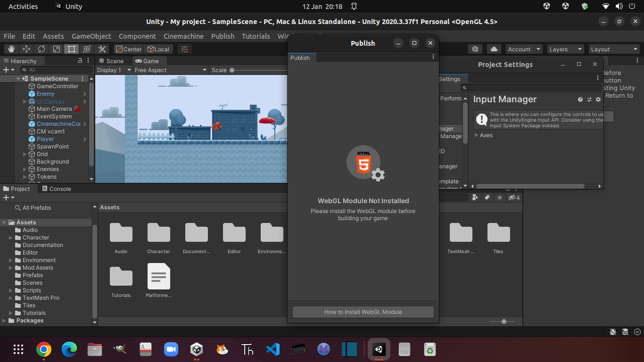Expand the Axes section

[477, 135]
